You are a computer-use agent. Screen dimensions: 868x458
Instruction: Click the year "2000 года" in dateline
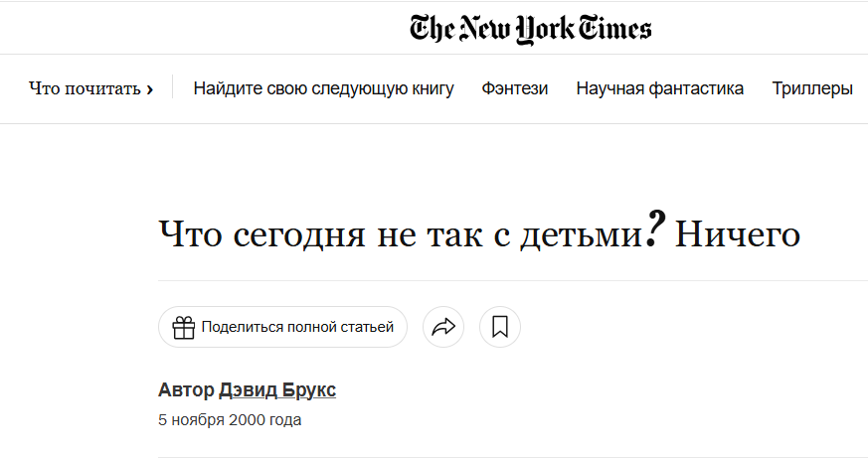pos(264,419)
